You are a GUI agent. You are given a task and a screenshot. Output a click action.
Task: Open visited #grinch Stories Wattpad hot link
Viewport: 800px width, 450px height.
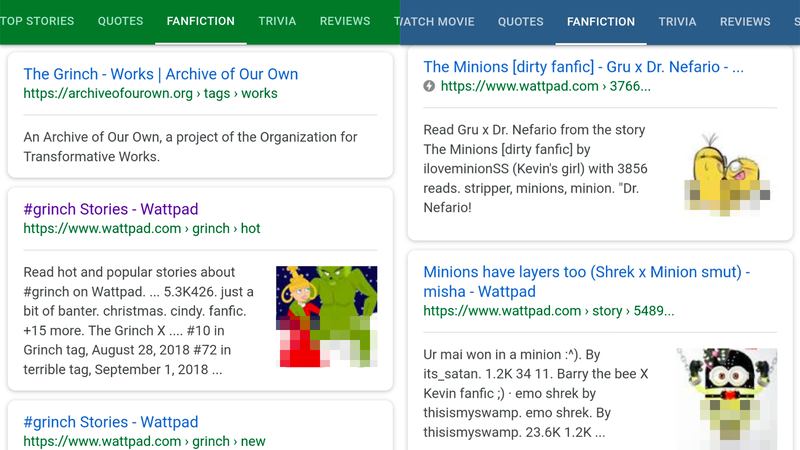pyautogui.click(x=111, y=209)
